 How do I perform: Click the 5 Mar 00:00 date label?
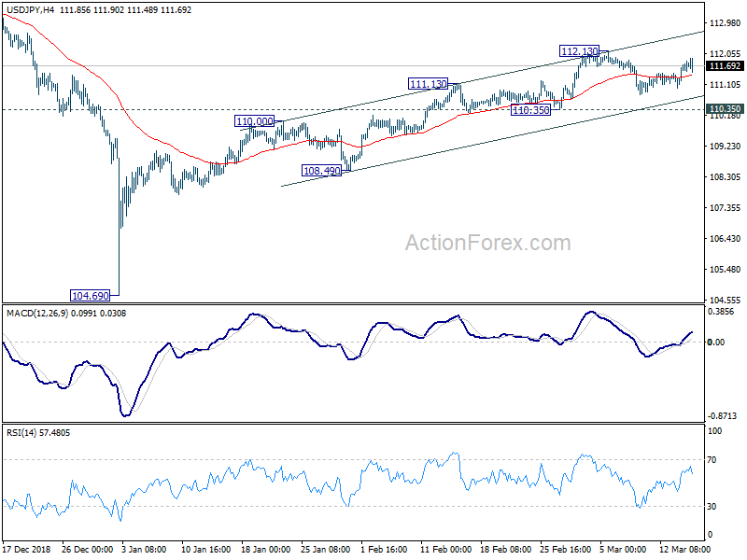[x=623, y=549]
